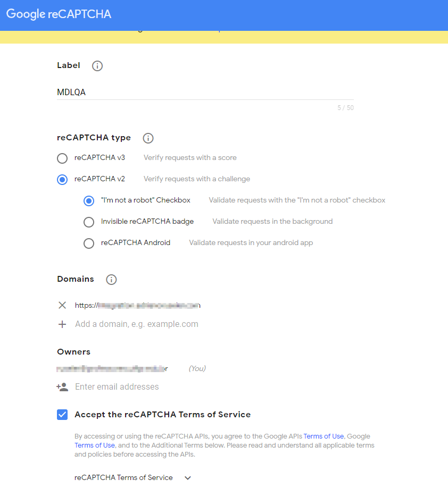Viewport: 448px width, 488px height.
Task: Click the MDLQA label input field
Action: (205, 92)
